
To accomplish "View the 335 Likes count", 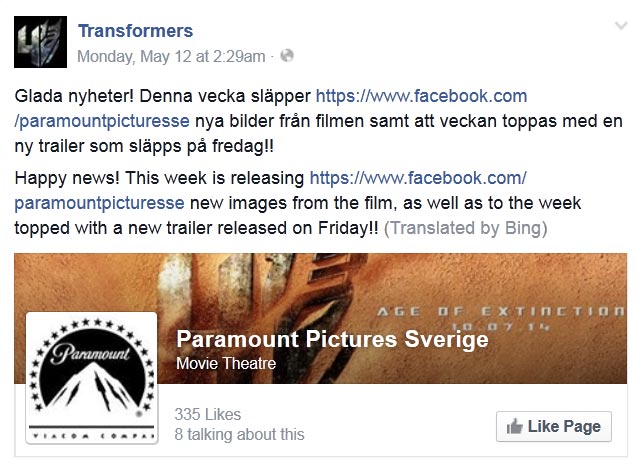I will pos(207,415).
